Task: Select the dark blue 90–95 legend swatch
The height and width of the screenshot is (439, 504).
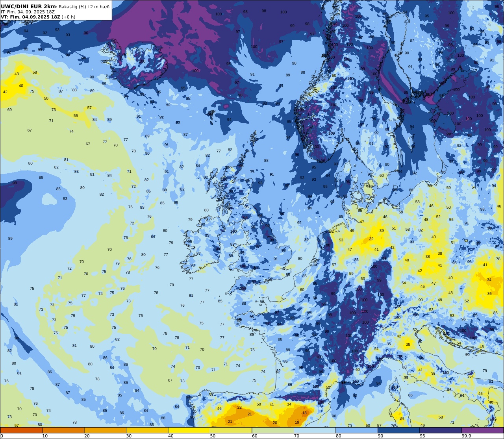Action: coord(398,430)
